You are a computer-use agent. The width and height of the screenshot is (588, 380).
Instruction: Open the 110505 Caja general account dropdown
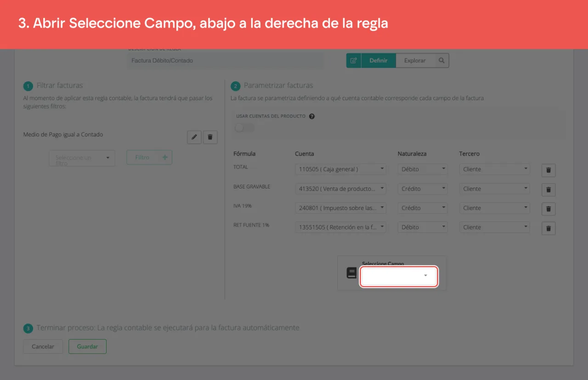(x=340, y=169)
